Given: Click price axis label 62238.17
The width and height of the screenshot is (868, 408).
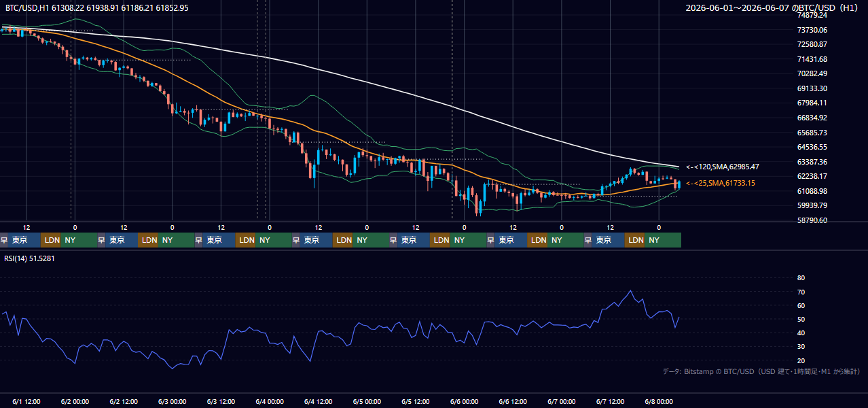Looking at the screenshot, I should click(812, 176).
